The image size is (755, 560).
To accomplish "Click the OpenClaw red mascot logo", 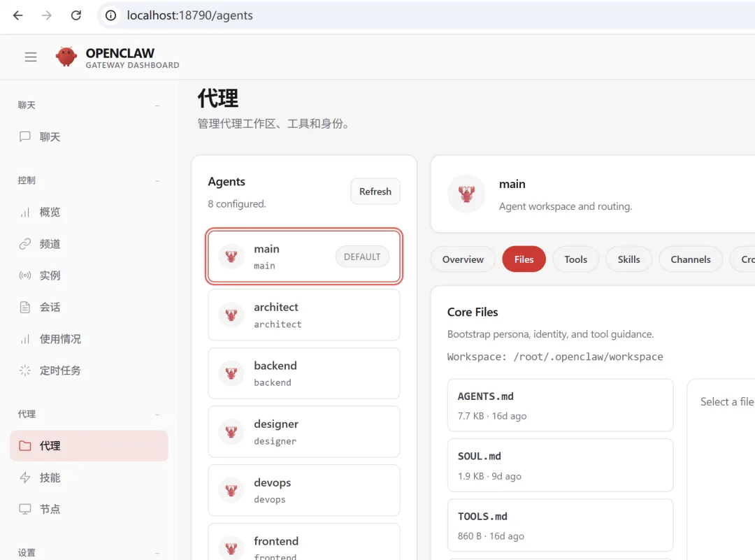I will click(x=66, y=57).
